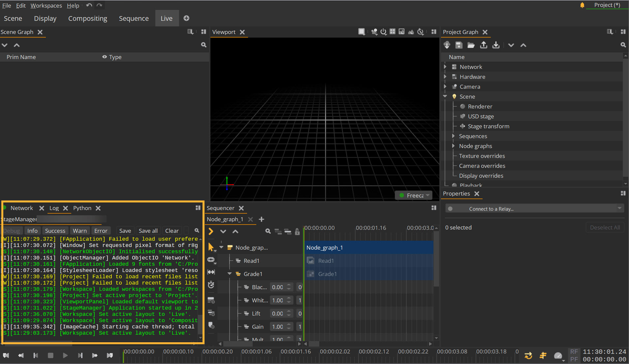
Task: Click timeline ruler at 00:00:01.06
Action: coord(256,352)
